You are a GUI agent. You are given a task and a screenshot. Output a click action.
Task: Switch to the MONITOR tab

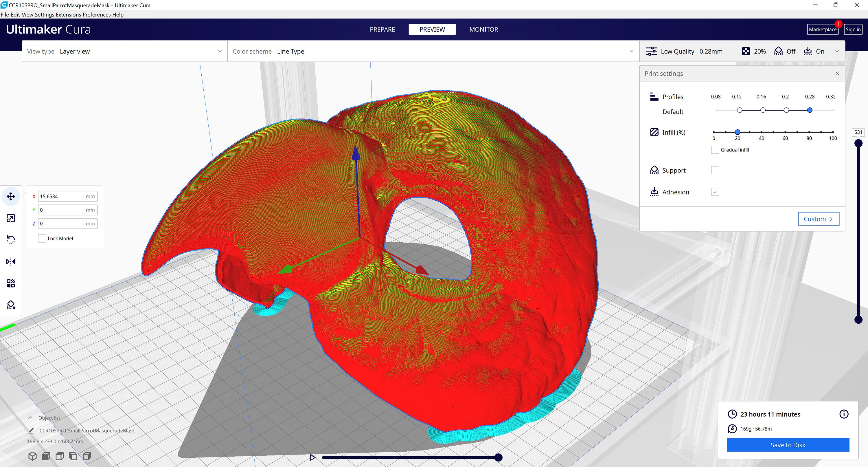[483, 29]
